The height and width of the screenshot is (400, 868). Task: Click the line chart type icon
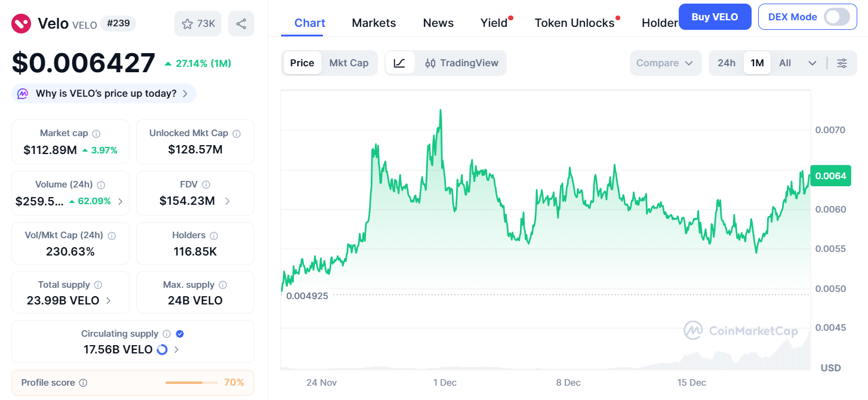click(400, 63)
